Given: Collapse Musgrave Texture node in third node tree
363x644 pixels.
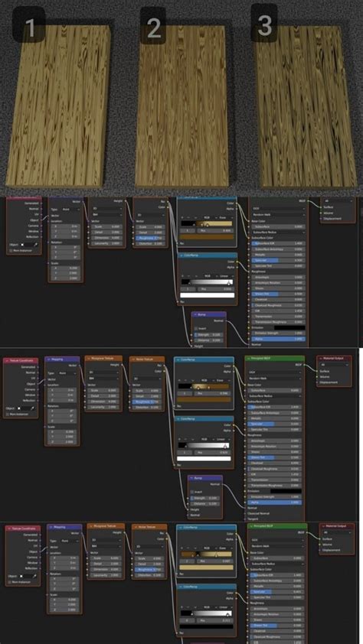Looking at the screenshot, I should pyautogui.click(x=91, y=526).
